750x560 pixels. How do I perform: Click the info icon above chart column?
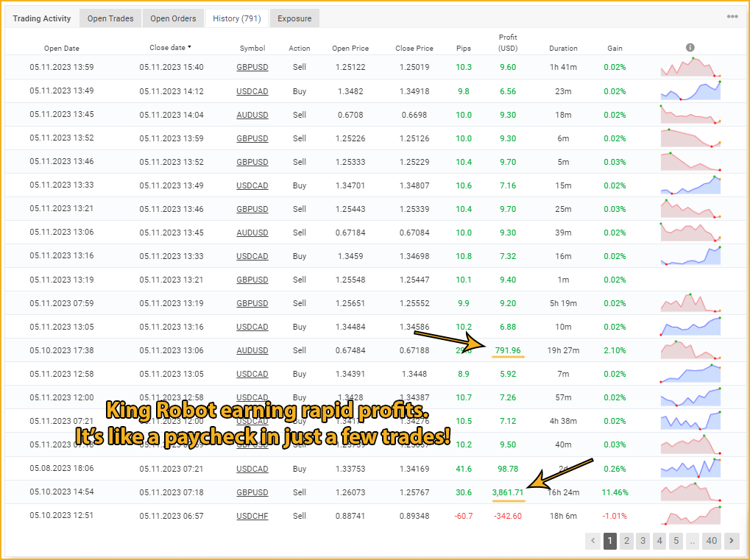point(690,48)
